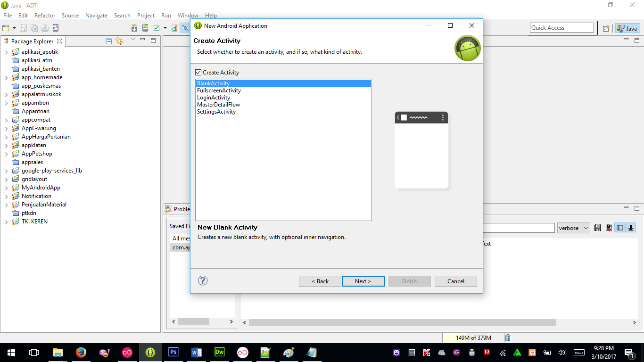This screenshot has width=644, height=362.
Task: Open the Navigate menu
Action: coord(97,16)
